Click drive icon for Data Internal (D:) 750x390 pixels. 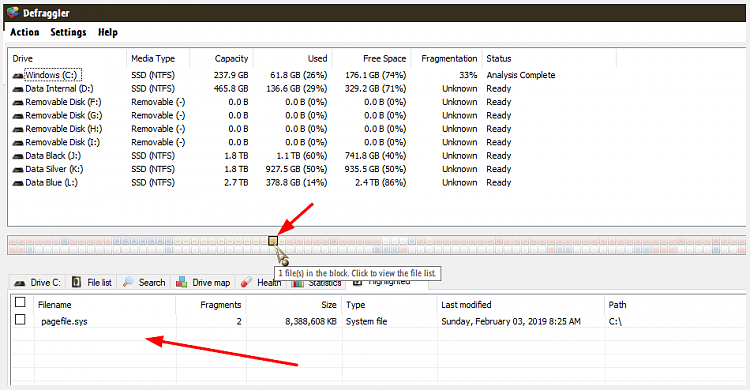pos(18,89)
